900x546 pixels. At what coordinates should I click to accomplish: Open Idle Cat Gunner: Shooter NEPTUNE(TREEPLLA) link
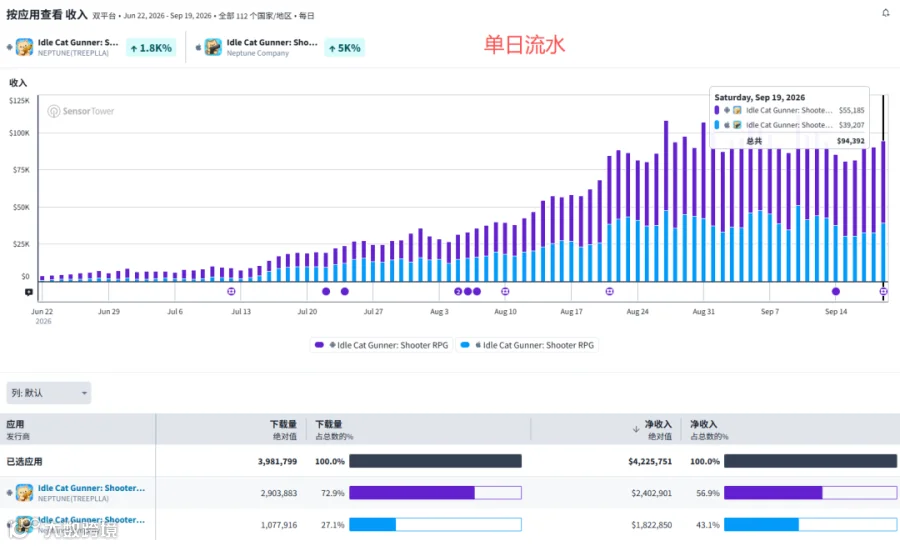(91, 488)
